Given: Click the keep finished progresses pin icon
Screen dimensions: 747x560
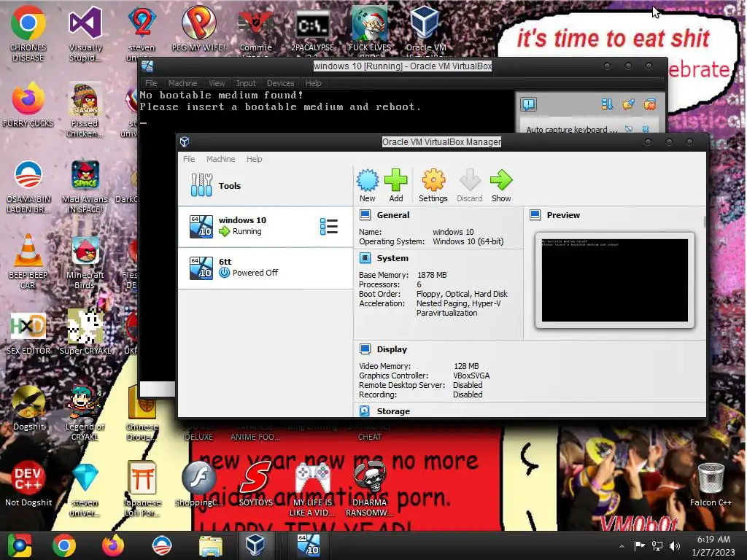Looking at the screenshot, I should point(628,104).
